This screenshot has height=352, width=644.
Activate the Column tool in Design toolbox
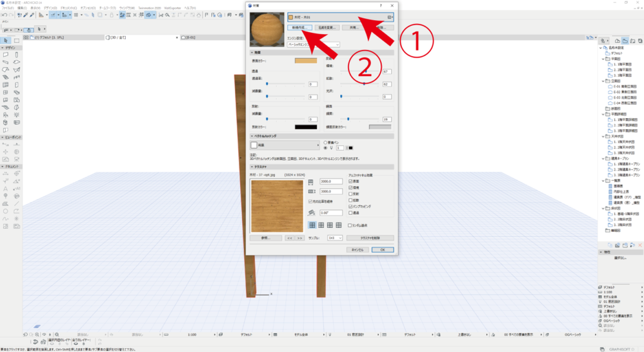click(17, 55)
